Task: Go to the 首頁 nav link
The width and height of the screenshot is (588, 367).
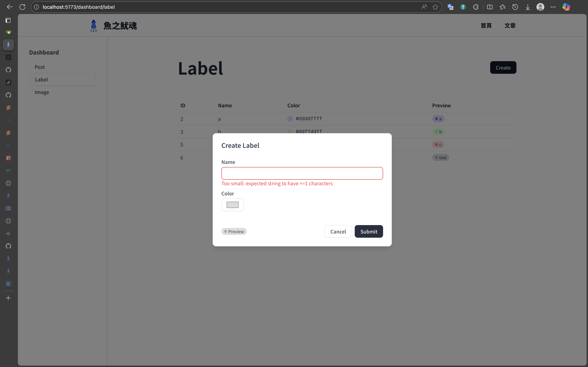Action: pos(486,26)
